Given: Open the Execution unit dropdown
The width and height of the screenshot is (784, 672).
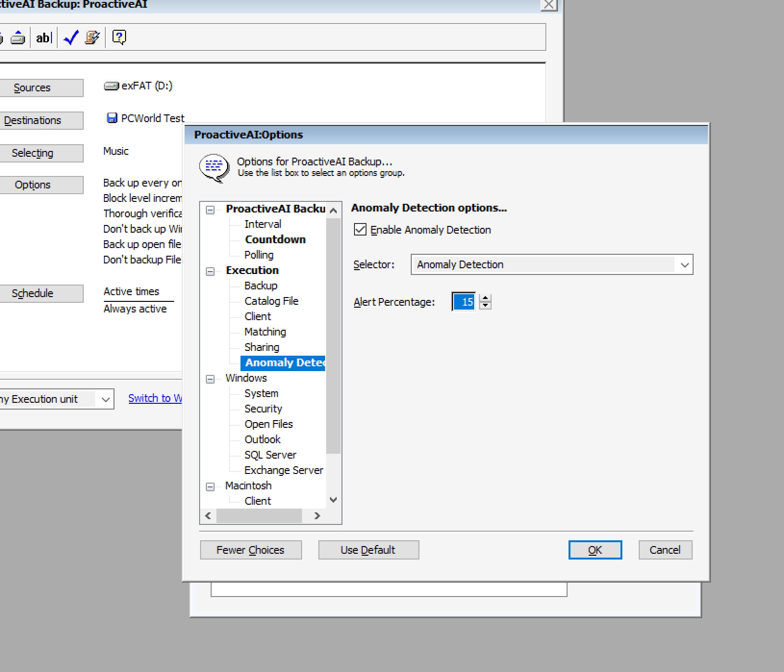Looking at the screenshot, I should 106,399.
